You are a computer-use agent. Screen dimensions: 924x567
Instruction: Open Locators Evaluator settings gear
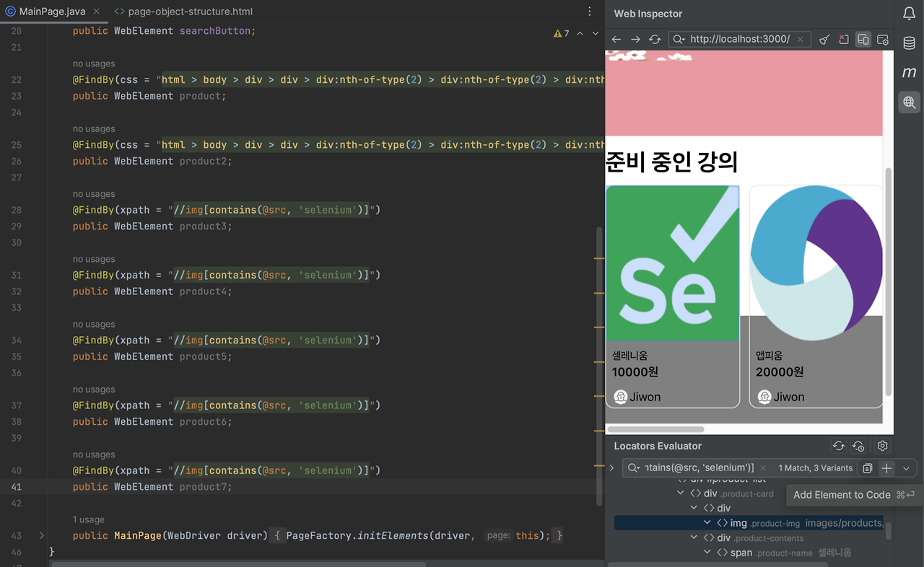point(882,446)
